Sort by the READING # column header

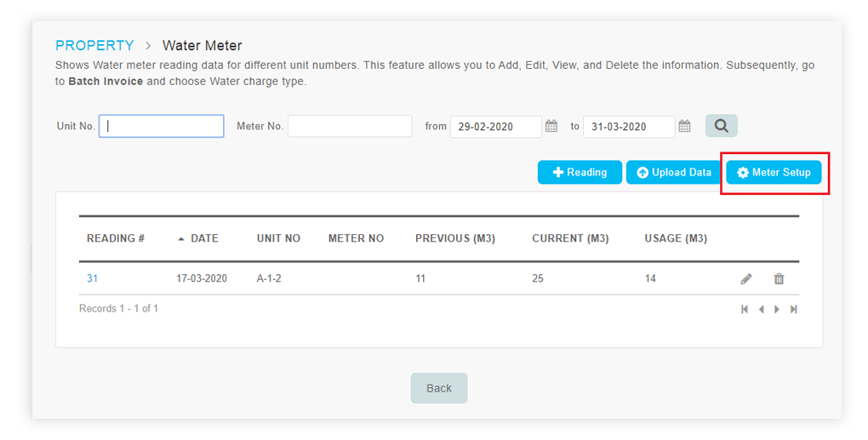pyautogui.click(x=116, y=238)
